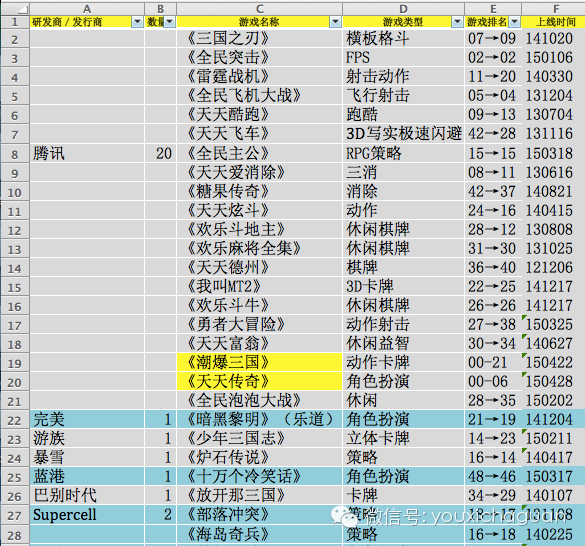Screen dimensions: 585x546
Task: Select cell 《天天酷跑》
Action: point(260,115)
